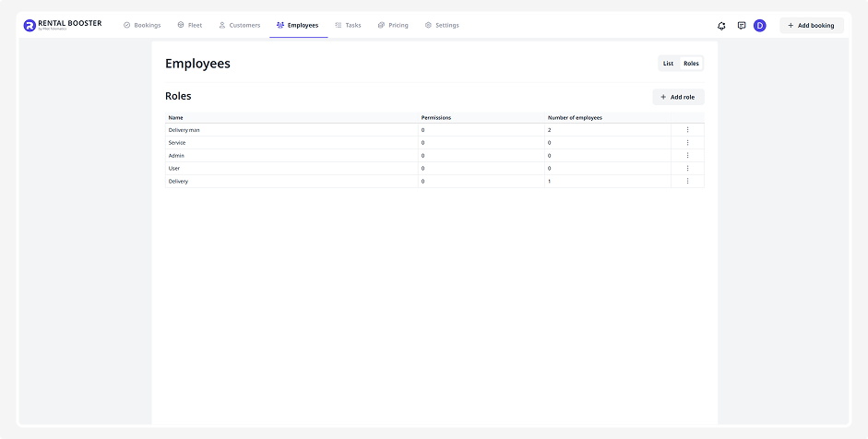The width and height of the screenshot is (868, 439).
Task: Open the user avatar menu
Action: [760, 26]
